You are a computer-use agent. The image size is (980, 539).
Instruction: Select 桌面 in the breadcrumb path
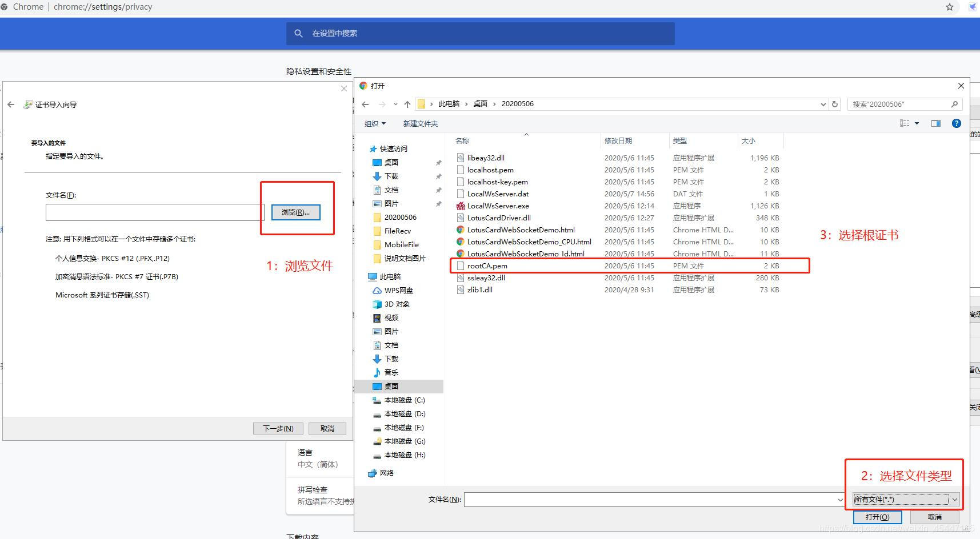480,103
